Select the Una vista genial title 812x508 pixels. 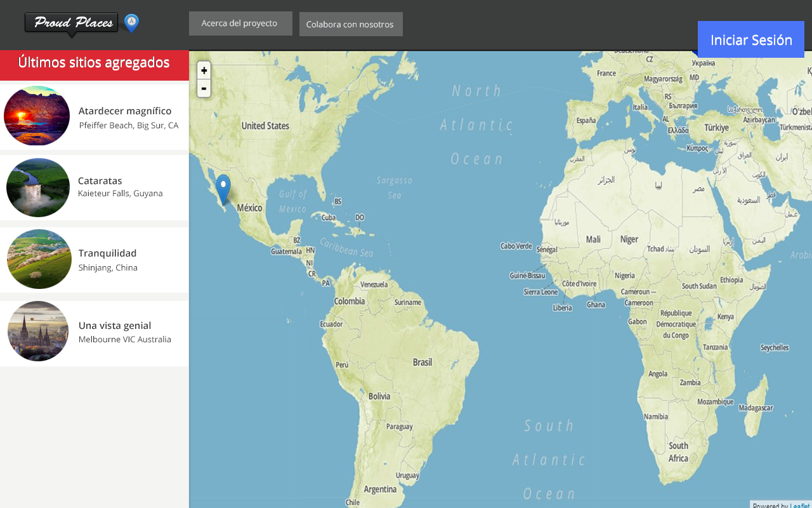click(115, 326)
